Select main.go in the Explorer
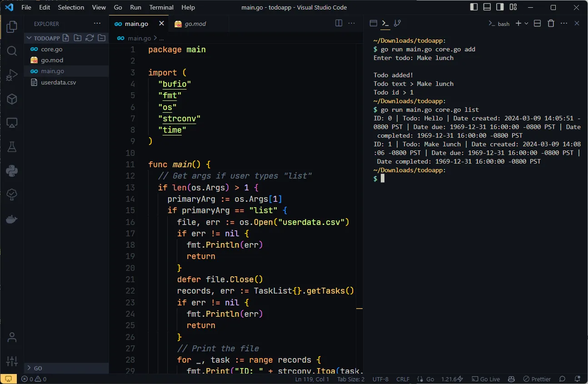Viewport: 588px width, 384px height. point(66,71)
